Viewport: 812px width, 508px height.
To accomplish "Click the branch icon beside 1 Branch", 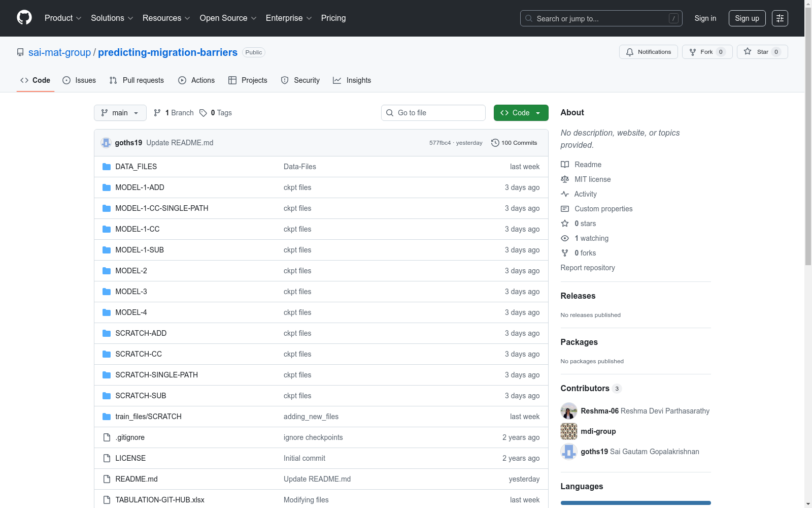I will pos(157,113).
